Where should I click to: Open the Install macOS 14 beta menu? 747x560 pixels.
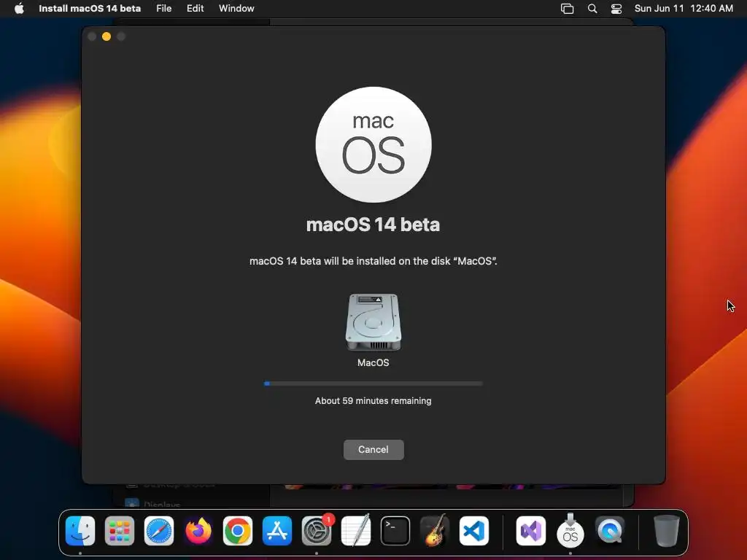(x=90, y=9)
